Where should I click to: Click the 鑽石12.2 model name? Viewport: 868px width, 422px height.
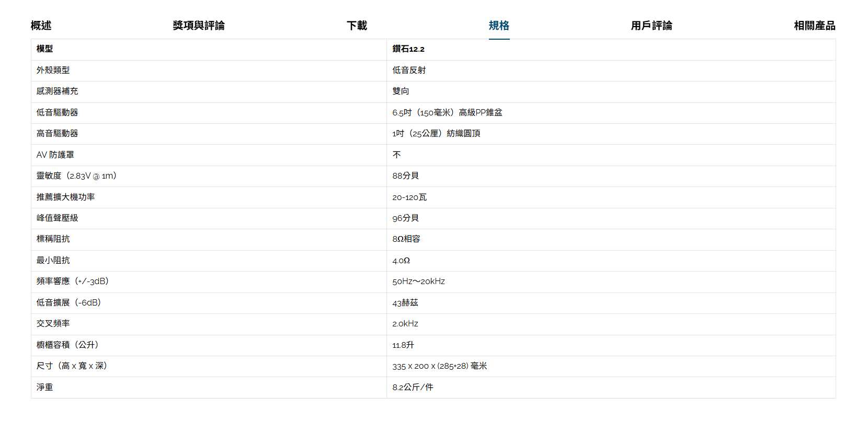(408, 49)
